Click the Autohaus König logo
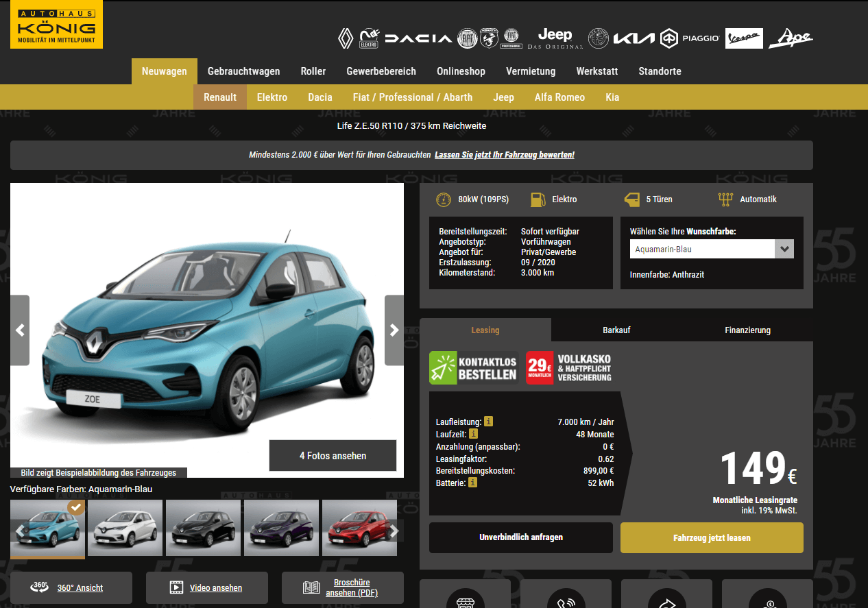The width and height of the screenshot is (868, 608). pyautogui.click(x=56, y=25)
